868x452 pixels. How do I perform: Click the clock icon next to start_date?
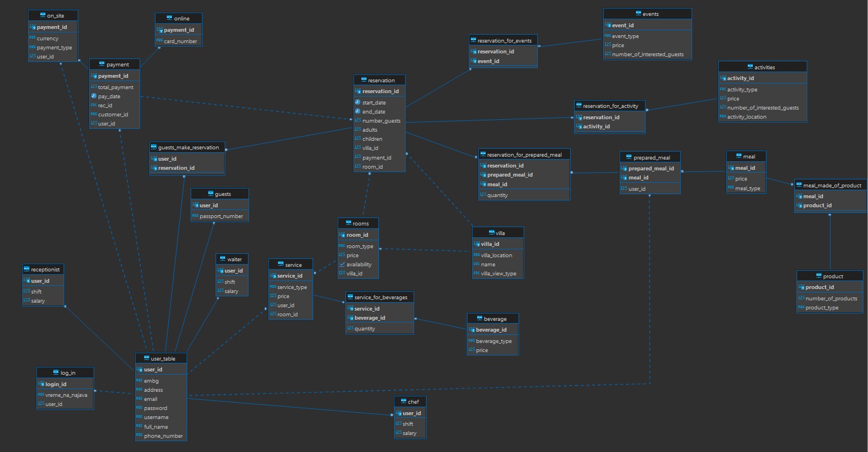[357, 102]
